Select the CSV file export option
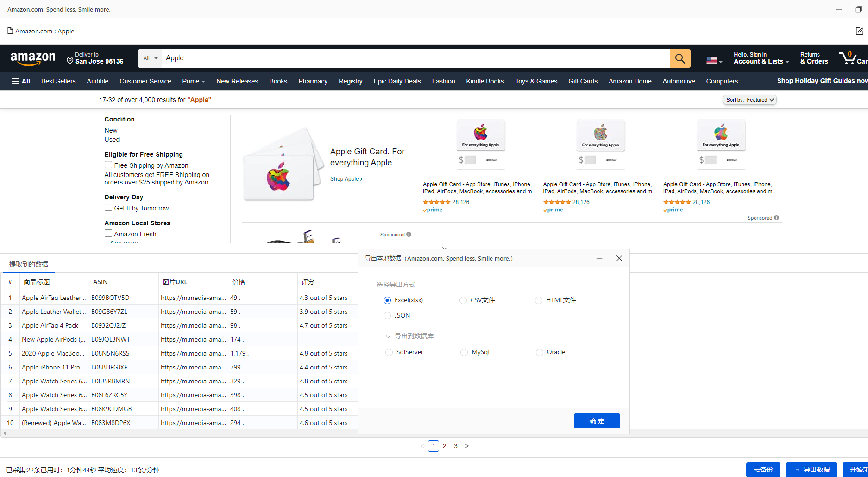The width and height of the screenshot is (868, 477). click(x=463, y=300)
